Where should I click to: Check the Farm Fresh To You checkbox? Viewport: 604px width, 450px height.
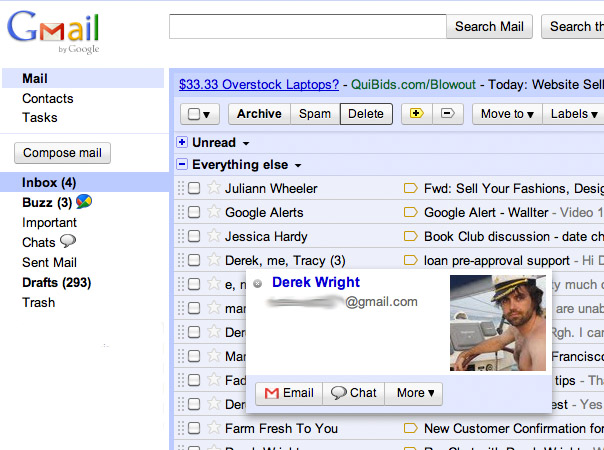[194, 428]
